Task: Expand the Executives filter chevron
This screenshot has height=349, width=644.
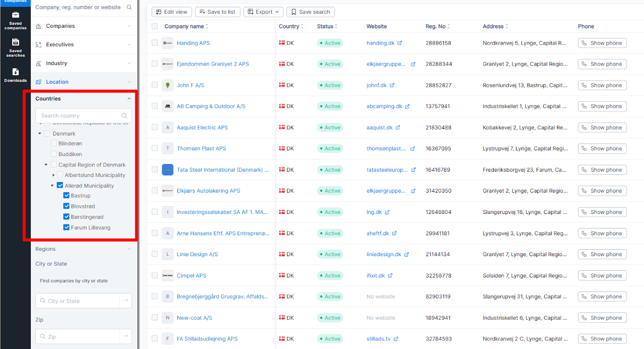Action: click(x=129, y=45)
